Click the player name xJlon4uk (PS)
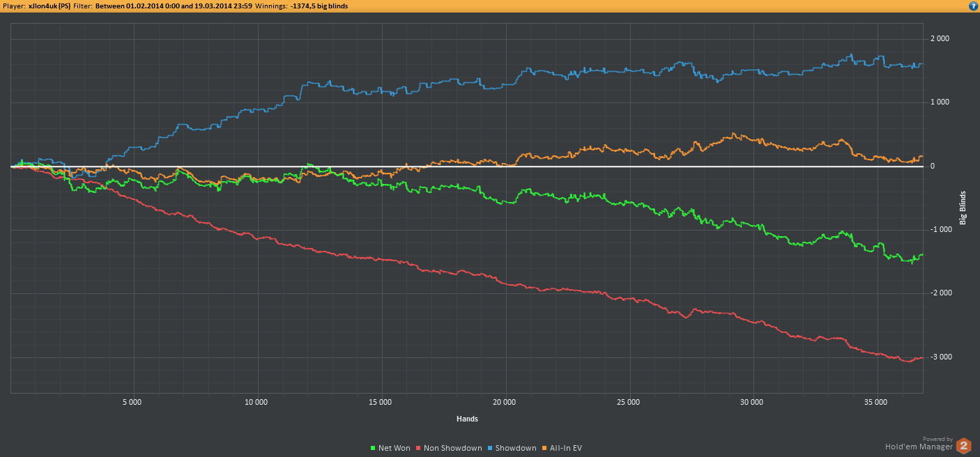This screenshot has height=457, width=980. (49, 6)
